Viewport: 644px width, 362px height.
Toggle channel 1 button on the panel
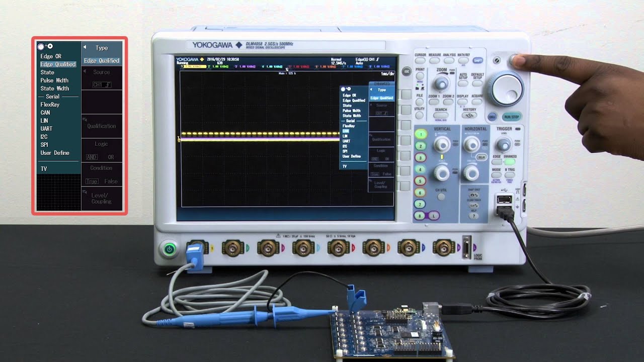pyautogui.click(x=421, y=134)
